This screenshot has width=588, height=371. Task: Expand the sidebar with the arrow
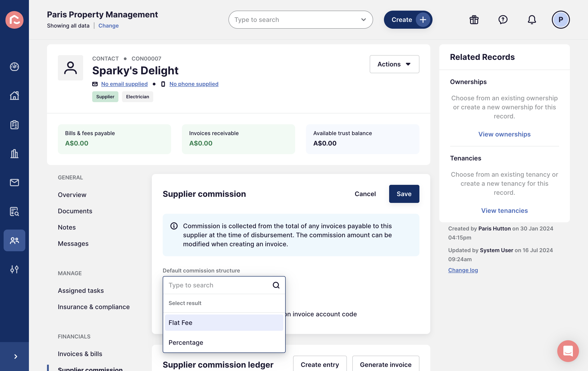click(16, 357)
